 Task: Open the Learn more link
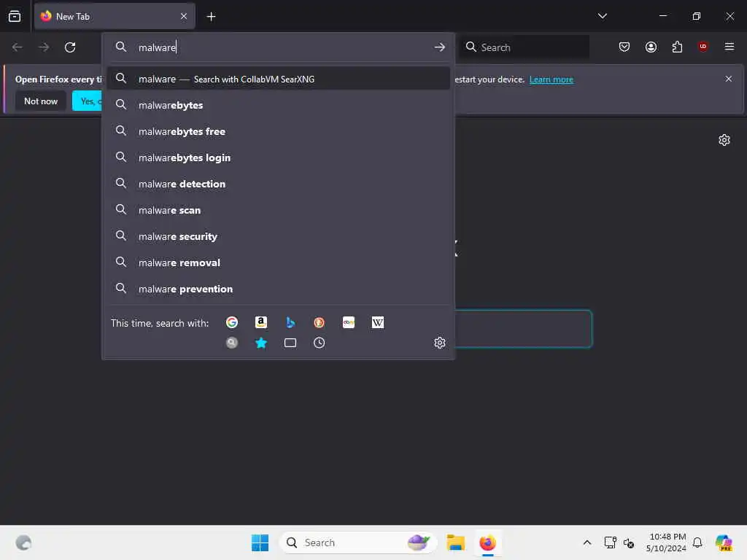point(551,79)
